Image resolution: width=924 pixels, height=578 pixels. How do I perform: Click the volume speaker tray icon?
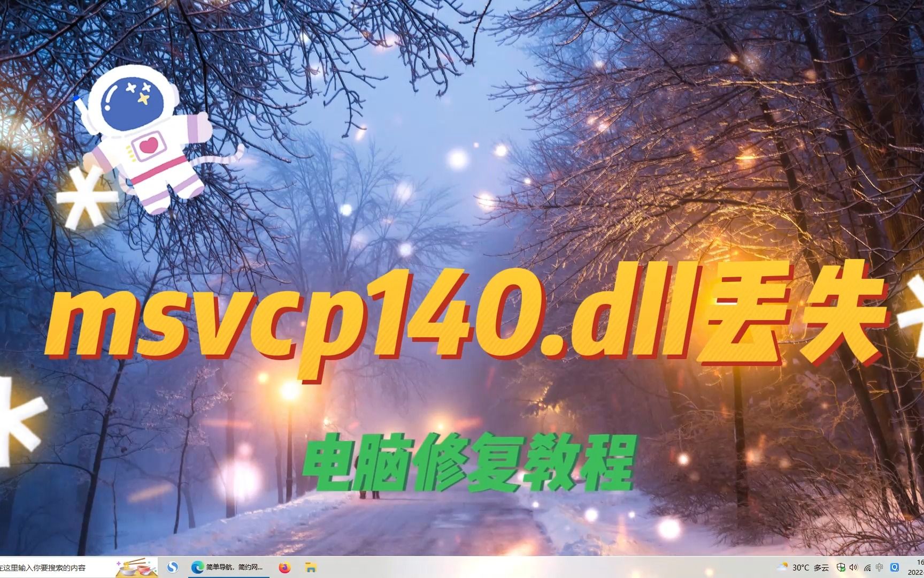853,567
